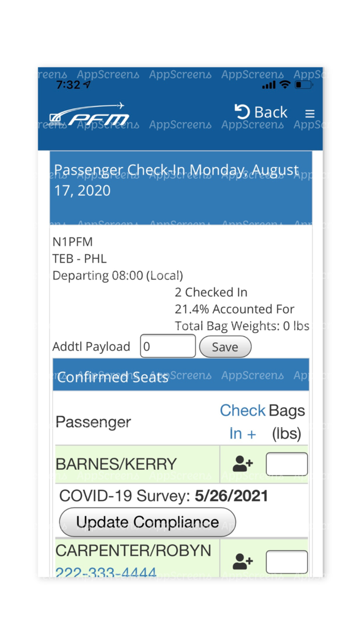Tap the Wi-Fi status icon

[x=285, y=85]
